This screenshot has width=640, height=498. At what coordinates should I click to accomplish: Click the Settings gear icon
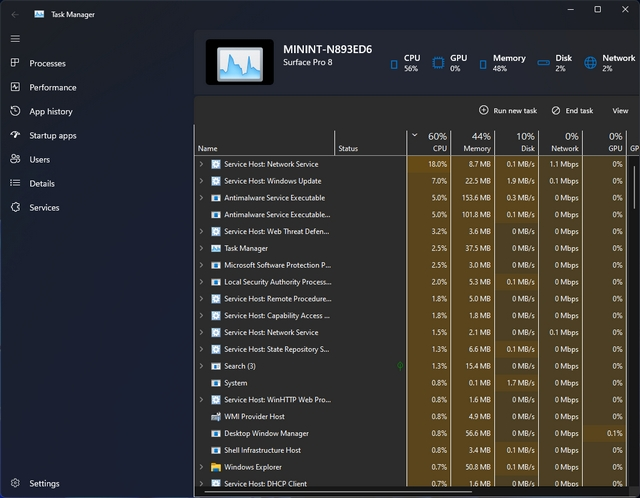[15, 483]
